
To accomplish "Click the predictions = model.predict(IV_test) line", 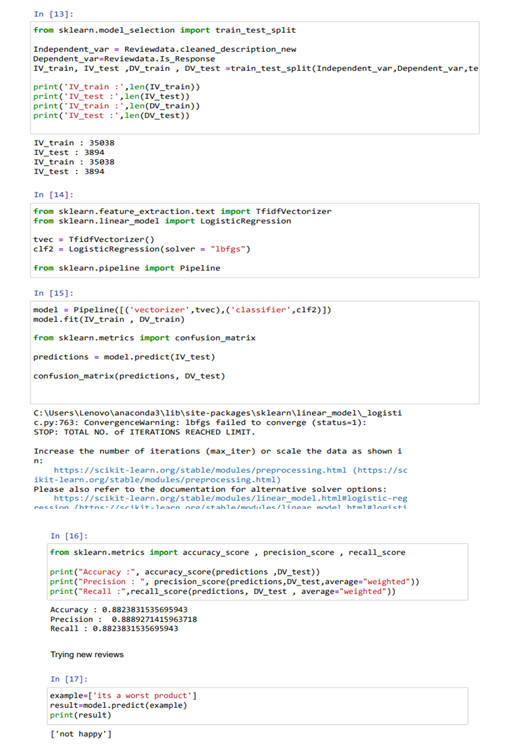I will point(124,357).
